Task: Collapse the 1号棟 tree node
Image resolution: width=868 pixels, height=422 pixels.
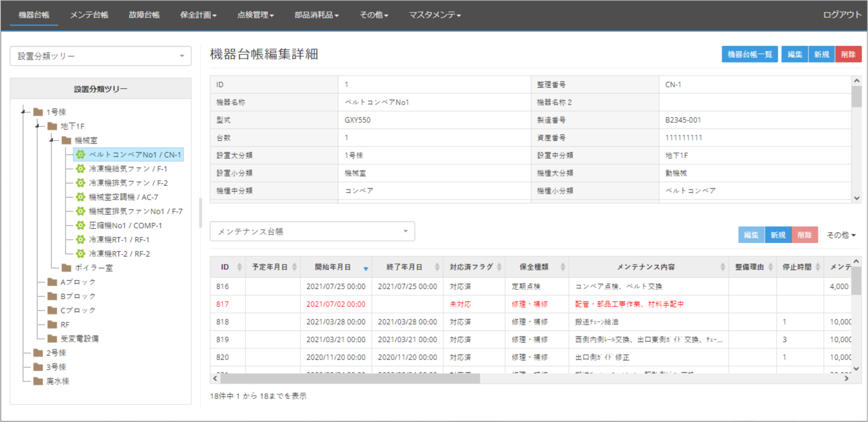Action: 24,112
